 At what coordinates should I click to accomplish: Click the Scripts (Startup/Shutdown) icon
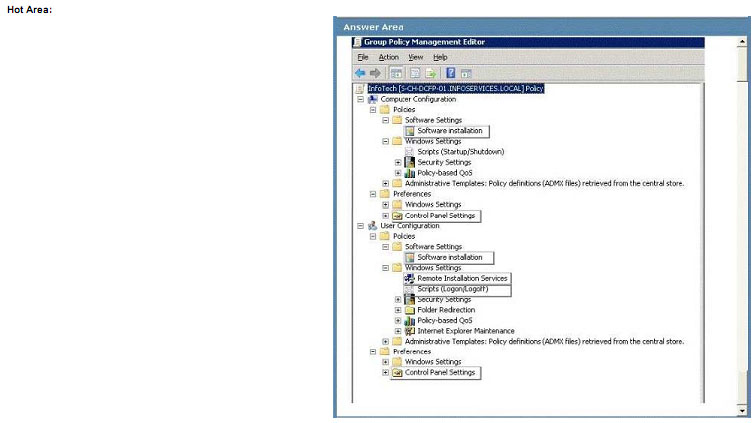coord(410,152)
